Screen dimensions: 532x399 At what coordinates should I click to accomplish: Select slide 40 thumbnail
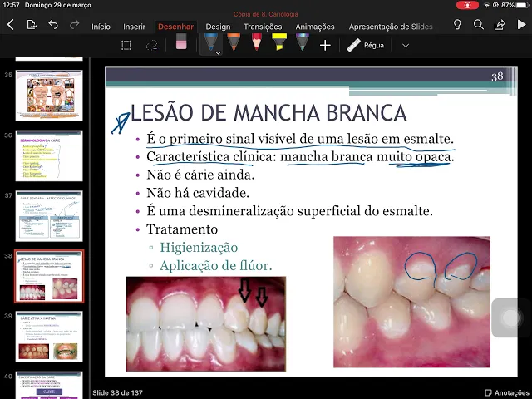49,385
